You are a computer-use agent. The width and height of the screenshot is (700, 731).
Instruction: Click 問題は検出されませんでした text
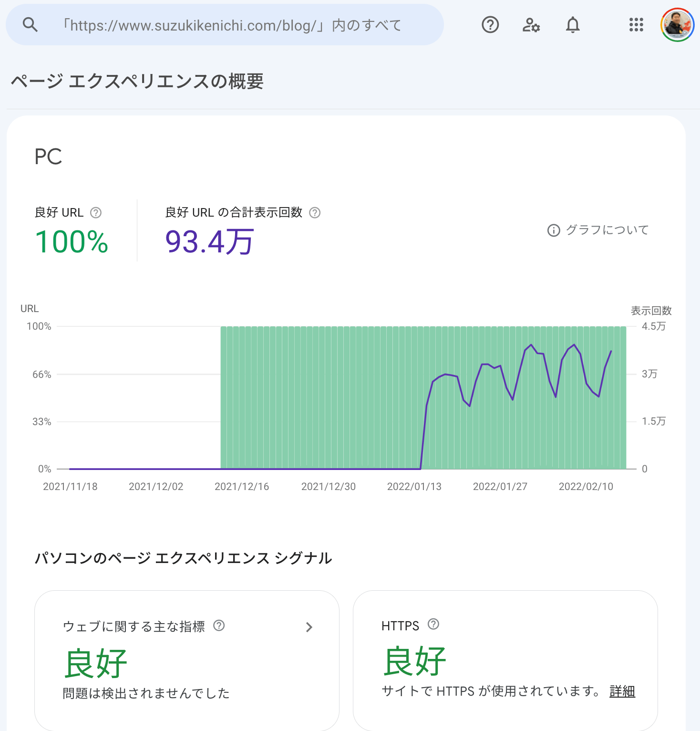(146, 693)
